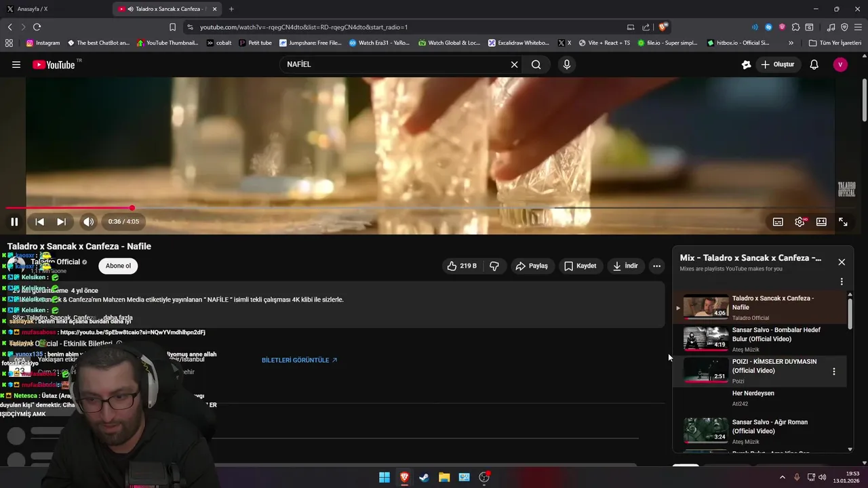868x488 pixels.
Task: Open Mix playlist options three-dot menu
Action: coord(842,281)
